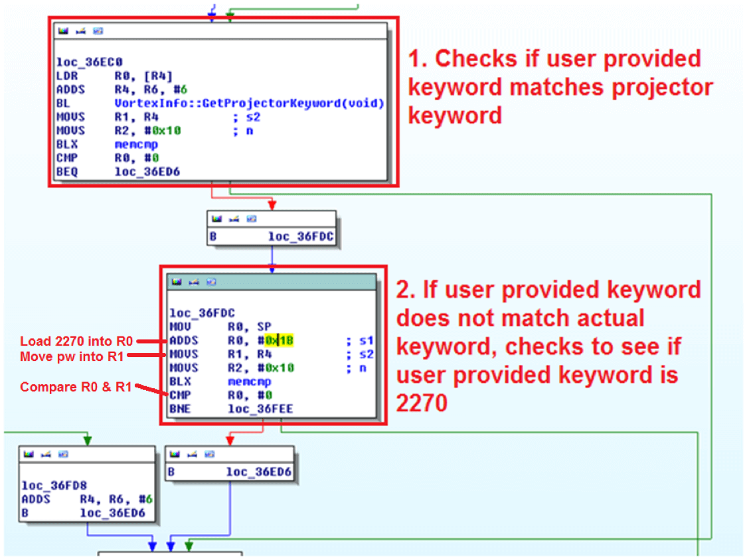Click the third header icon of loc_36EC0 node
This screenshot has height=560, width=747.
point(98,31)
